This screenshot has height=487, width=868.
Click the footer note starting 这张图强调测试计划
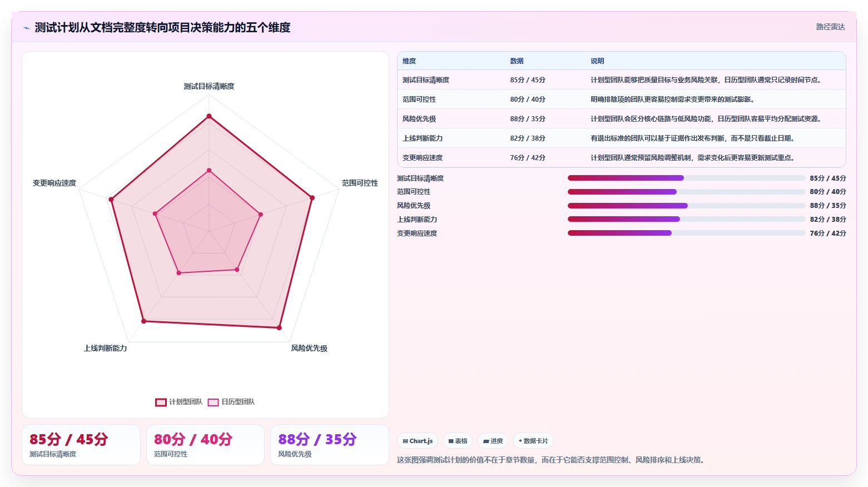click(552, 460)
